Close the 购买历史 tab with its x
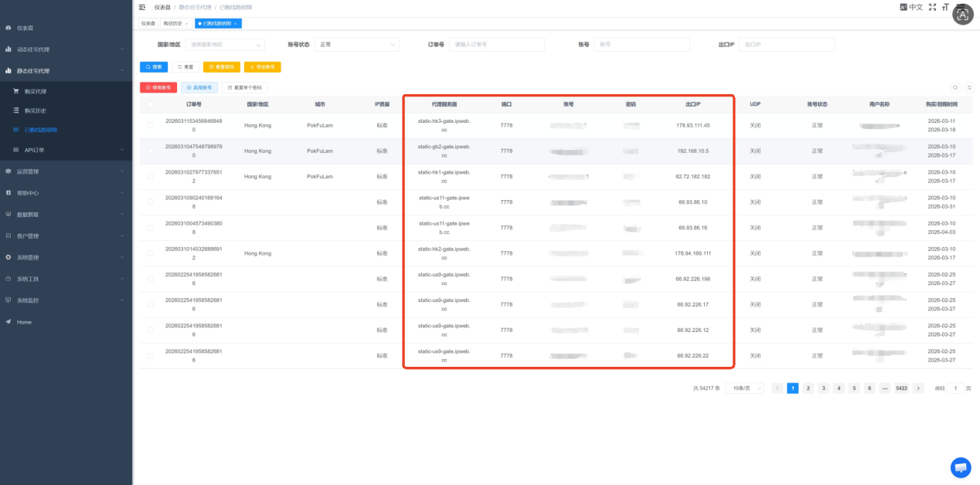Viewport: 980px width, 485px height. (x=186, y=23)
